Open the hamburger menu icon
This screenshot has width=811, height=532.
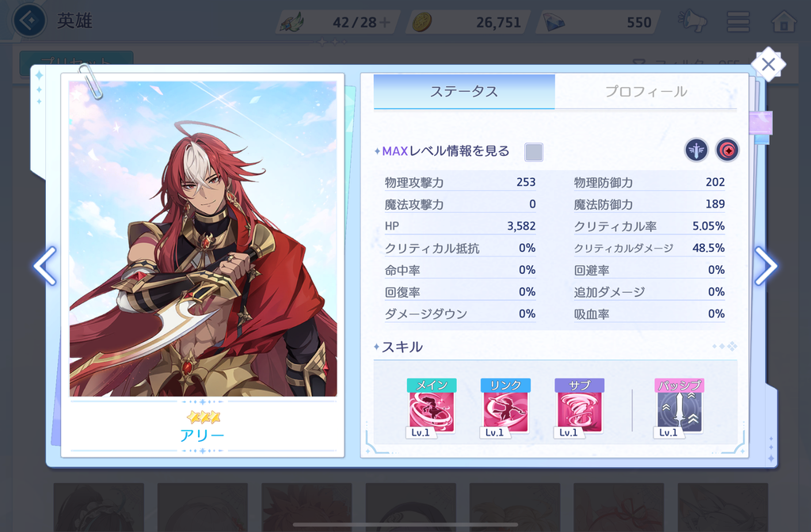(x=738, y=21)
